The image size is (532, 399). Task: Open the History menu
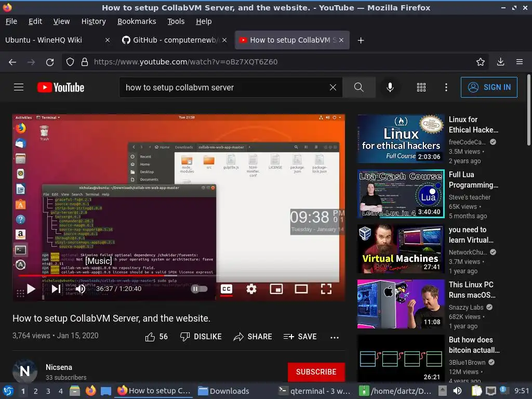point(94,21)
